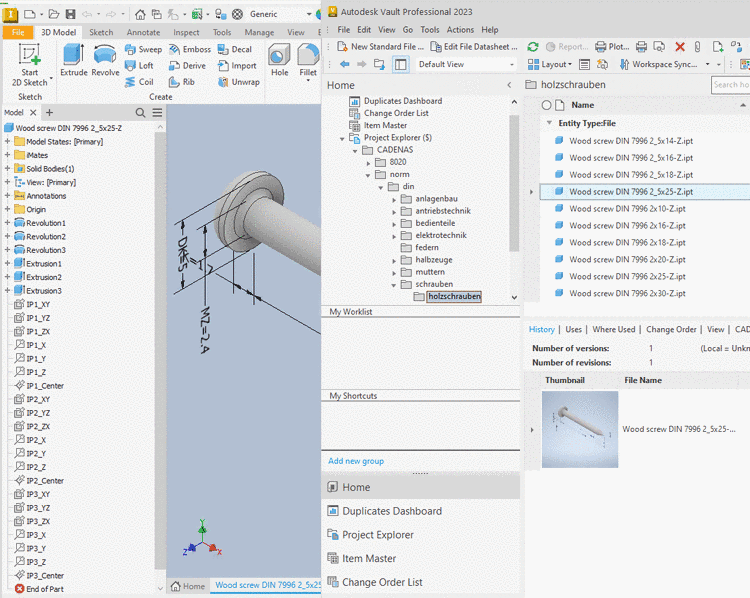750x598 pixels.
Task: Open the Actions menu in Vault
Action: click(x=460, y=30)
